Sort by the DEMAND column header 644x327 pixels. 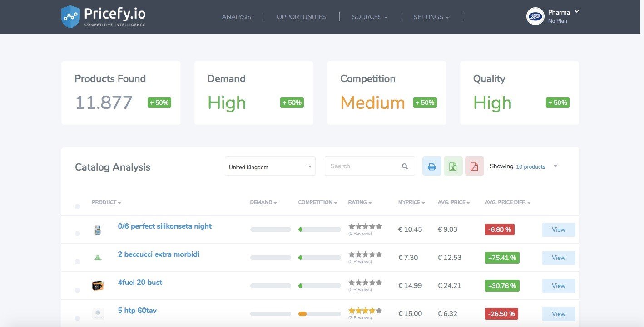[x=263, y=202]
